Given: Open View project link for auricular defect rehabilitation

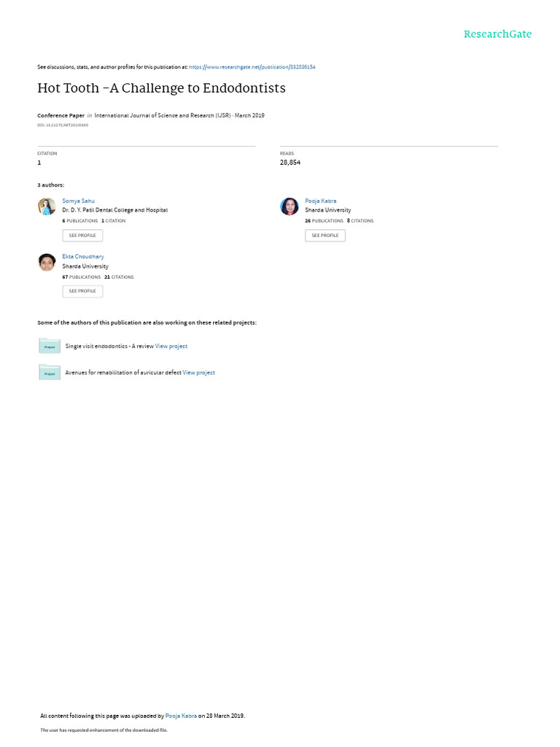Looking at the screenshot, I should click(198, 373).
